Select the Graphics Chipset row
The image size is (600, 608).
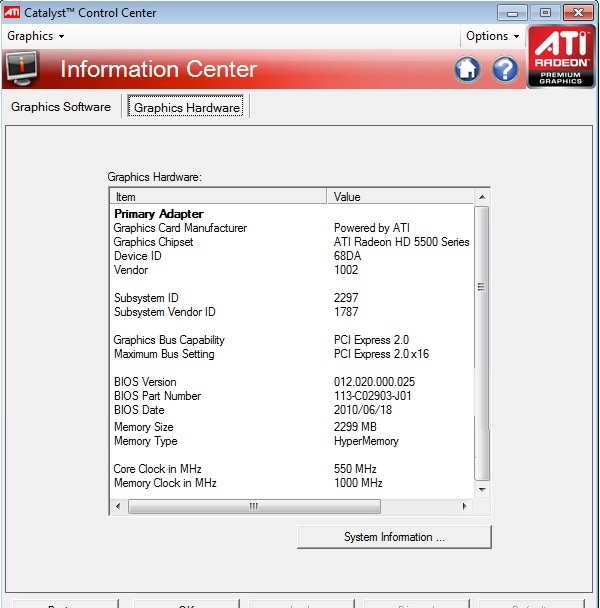click(292, 242)
